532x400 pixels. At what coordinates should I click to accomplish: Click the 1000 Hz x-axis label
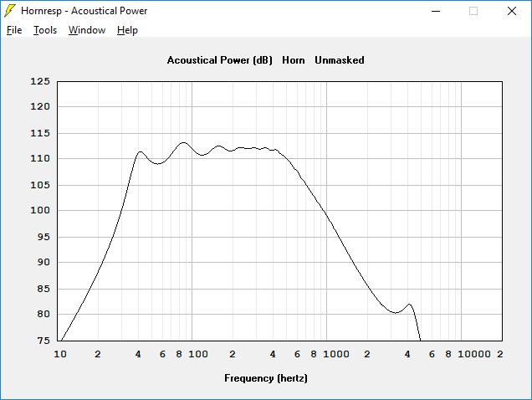[x=336, y=354]
